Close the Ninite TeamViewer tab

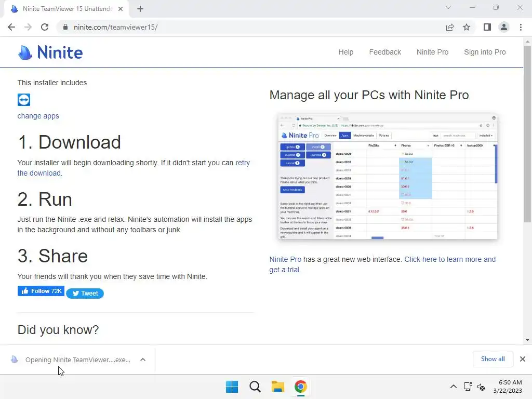[x=121, y=9]
